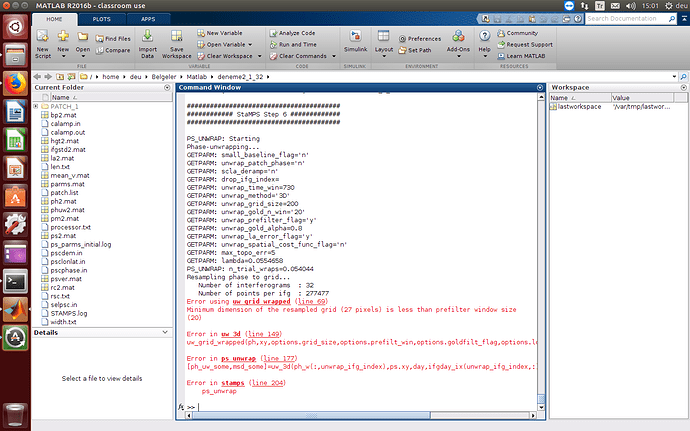Expand the PATCH_1 folder tree node
The image size is (690, 431).
(36, 107)
